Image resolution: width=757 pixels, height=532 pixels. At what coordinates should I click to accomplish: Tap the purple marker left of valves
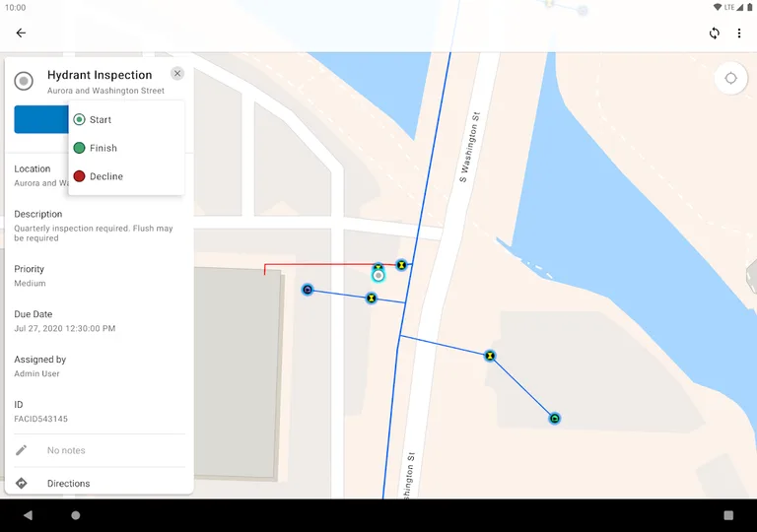pyautogui.click(x=308, y=290)
